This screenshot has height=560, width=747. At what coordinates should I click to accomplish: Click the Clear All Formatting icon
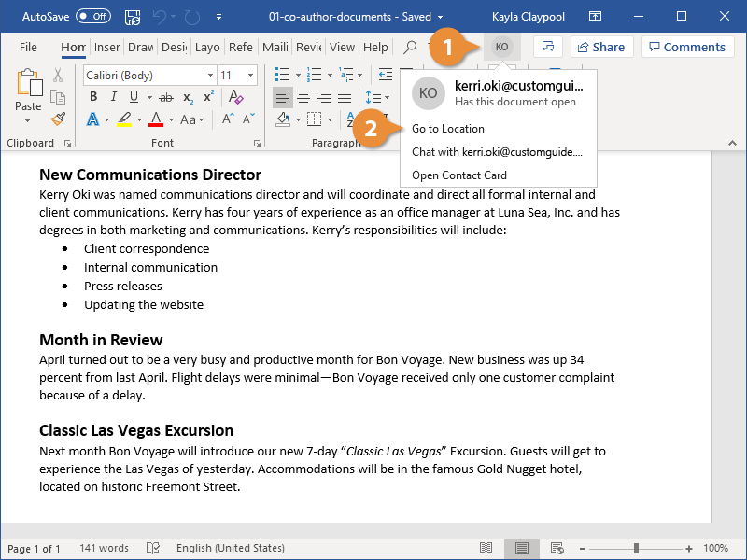point(236,97)
